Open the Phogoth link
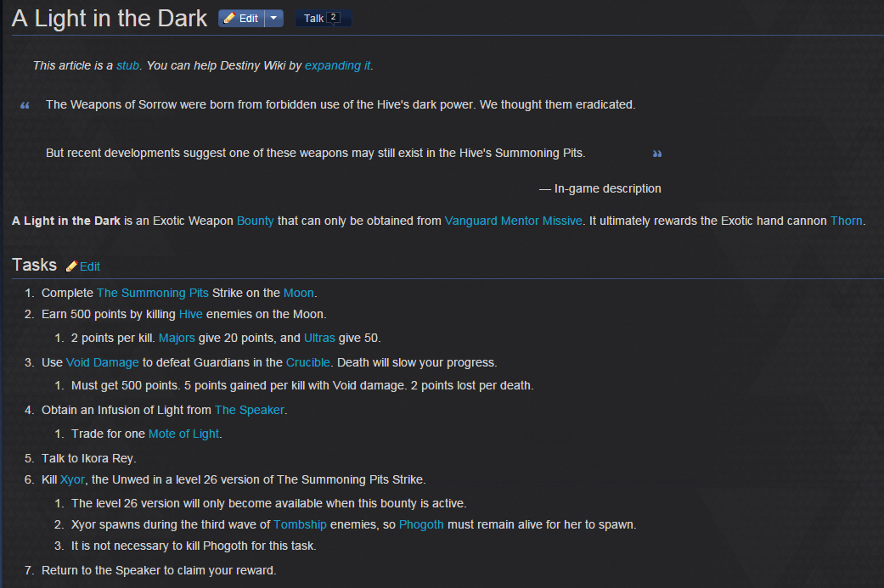The height and width of the screenshot is (588, 884). pos(421,524)
